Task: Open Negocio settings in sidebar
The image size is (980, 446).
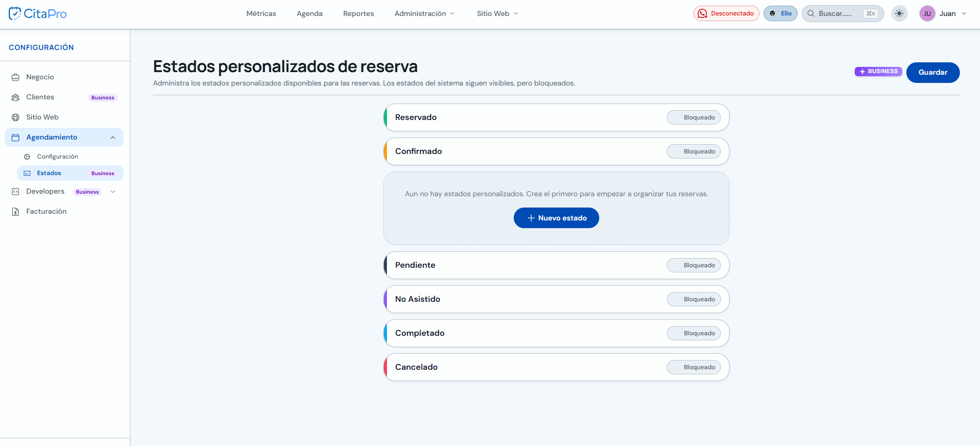Action: [x=64, y=77]
